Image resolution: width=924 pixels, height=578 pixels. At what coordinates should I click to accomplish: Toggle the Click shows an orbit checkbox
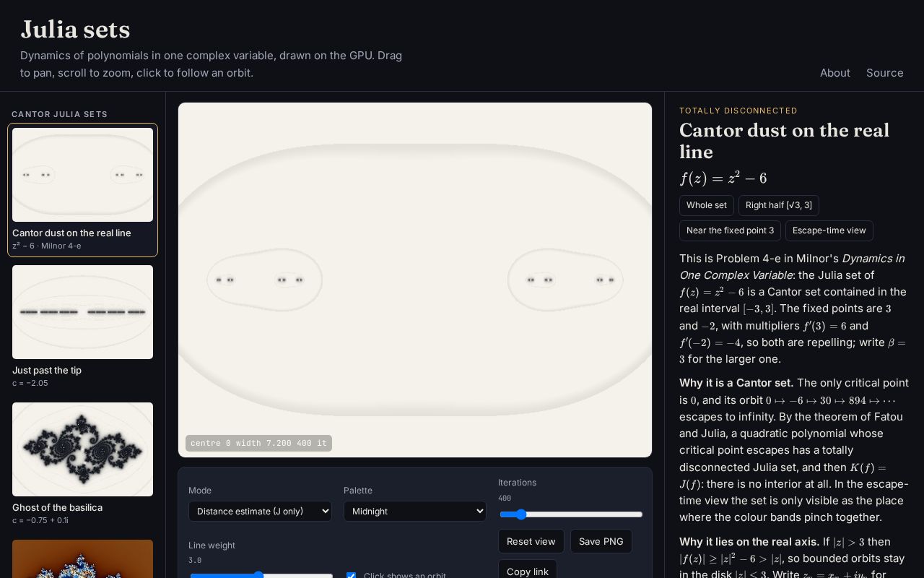click(351, 576)
